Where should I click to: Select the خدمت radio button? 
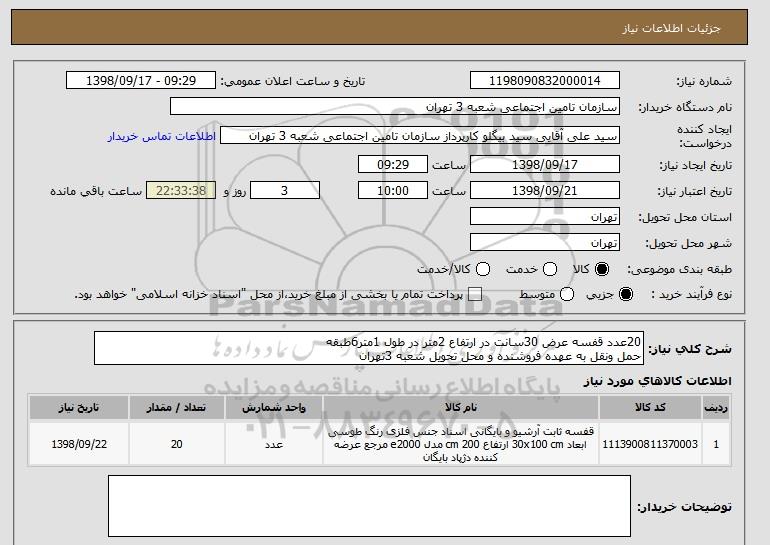pyautogui.click(x=550, y=269)
